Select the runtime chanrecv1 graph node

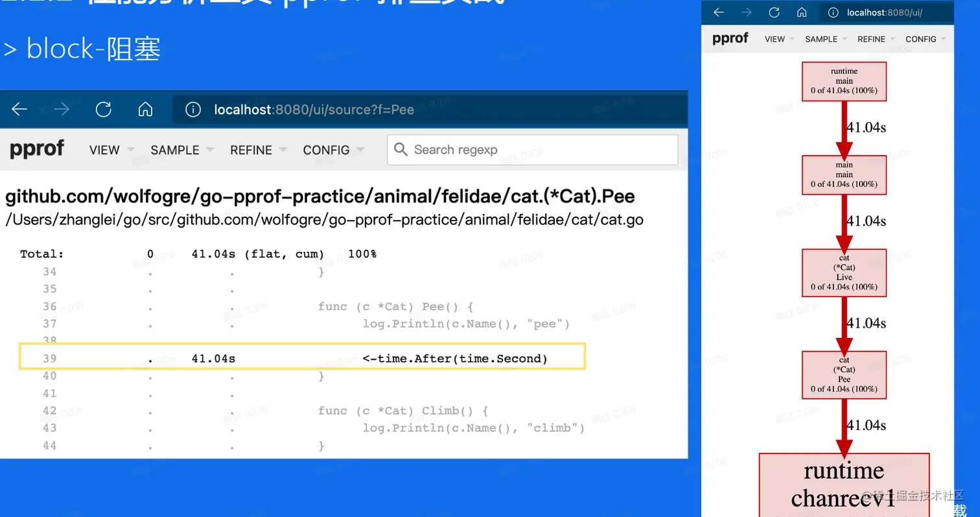point(844,484)
